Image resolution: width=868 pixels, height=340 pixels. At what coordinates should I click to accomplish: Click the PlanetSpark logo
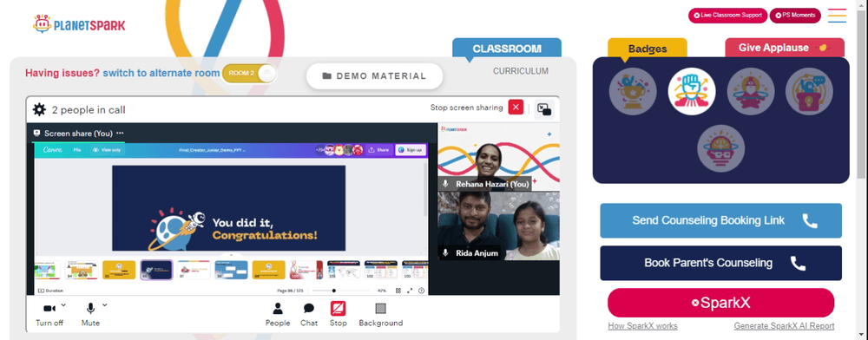(79, 23)
